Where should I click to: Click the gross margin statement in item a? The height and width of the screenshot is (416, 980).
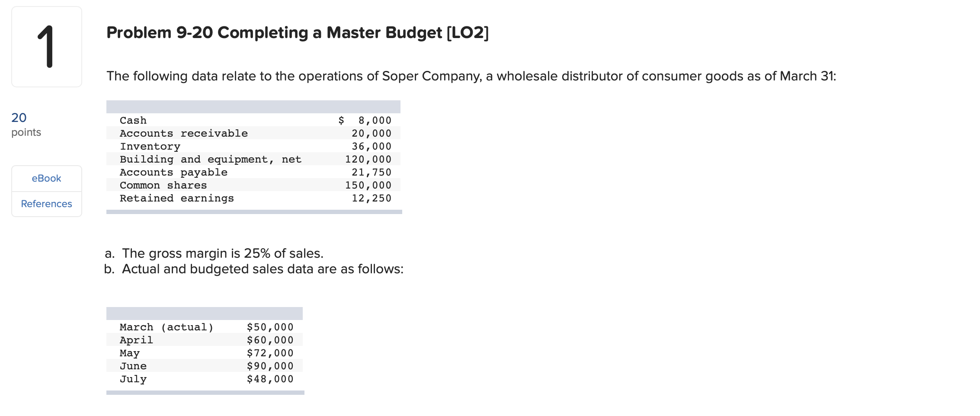tap(214, 253)
